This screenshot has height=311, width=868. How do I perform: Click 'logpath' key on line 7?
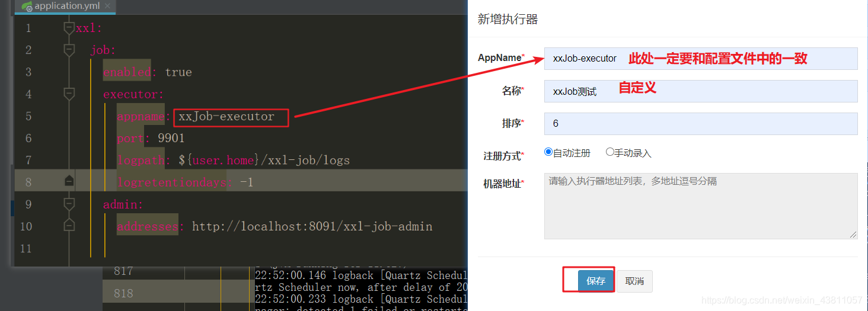pyautogui.click(x=141, y=161)
